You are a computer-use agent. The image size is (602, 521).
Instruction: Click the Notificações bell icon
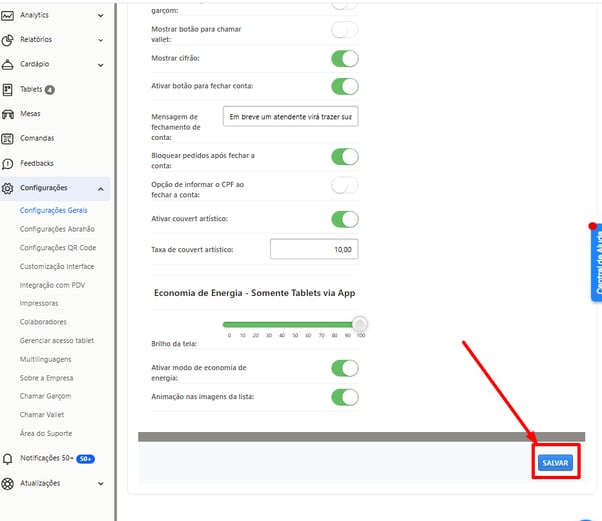pyautogui.click(x=8, y=458)
